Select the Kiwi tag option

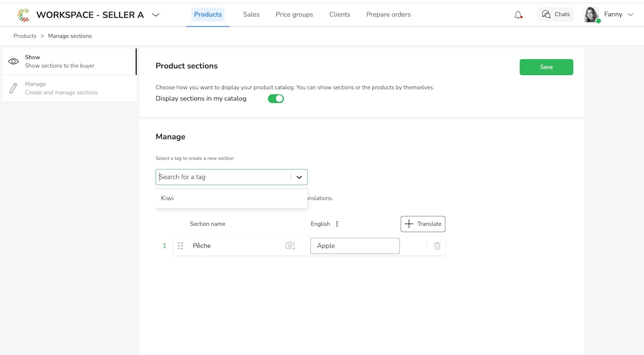click(x=168, y=198)
